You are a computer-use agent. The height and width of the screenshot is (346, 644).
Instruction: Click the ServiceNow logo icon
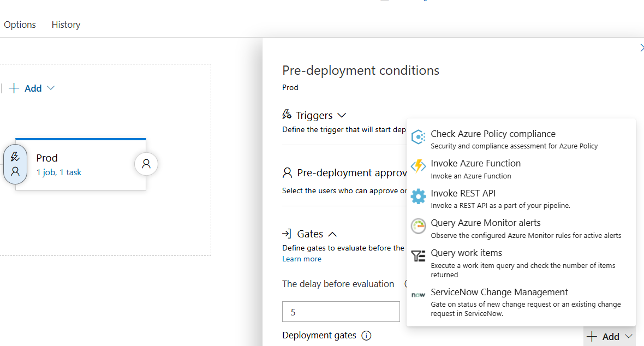point(418,295)
